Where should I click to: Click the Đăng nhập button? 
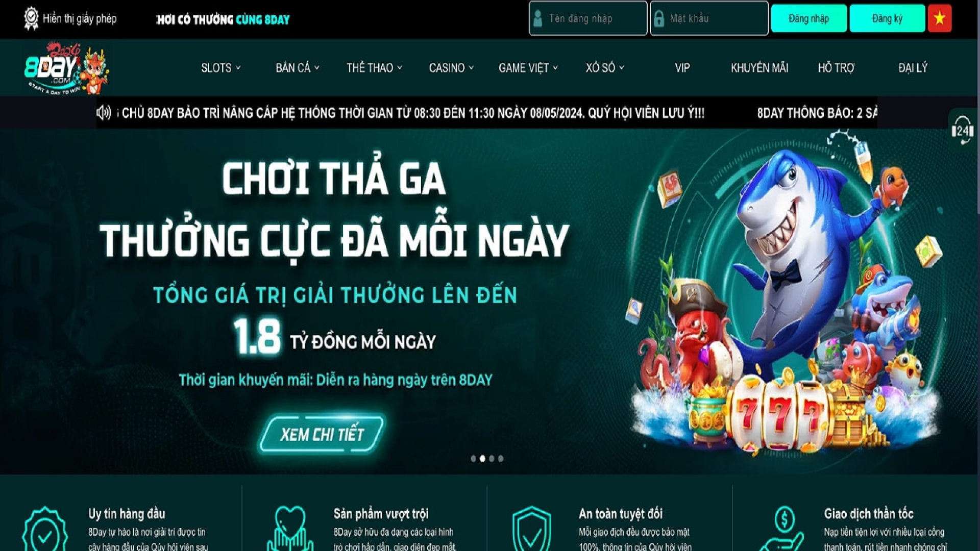[808, 18]
